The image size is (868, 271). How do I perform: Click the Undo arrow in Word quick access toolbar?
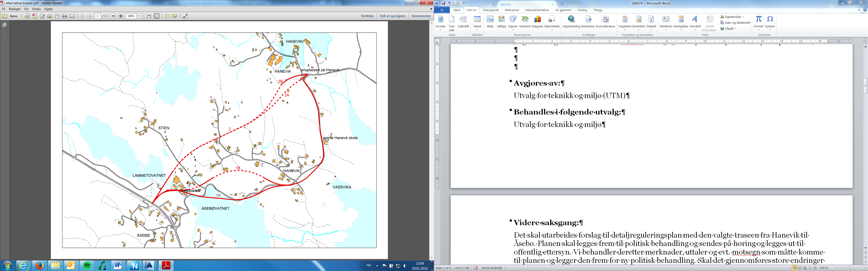pyautogui.click(x=449, y=3)
